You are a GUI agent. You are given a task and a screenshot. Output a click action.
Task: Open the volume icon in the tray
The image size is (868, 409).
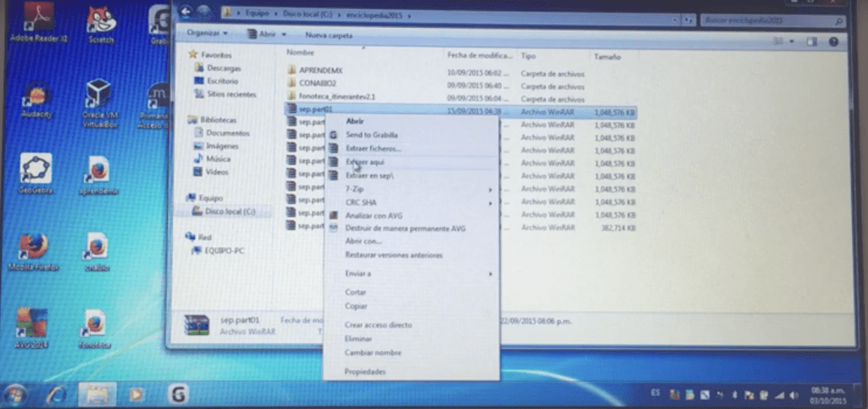coord(794,395)
